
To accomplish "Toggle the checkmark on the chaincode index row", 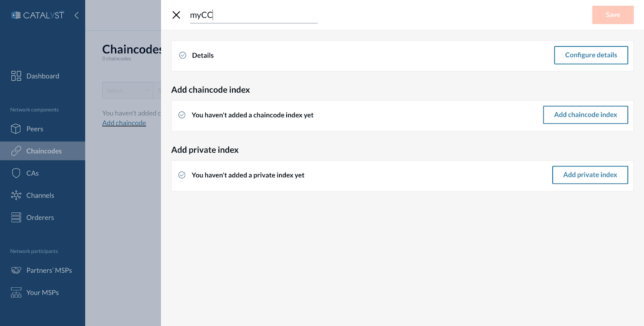I will point(182,115).
